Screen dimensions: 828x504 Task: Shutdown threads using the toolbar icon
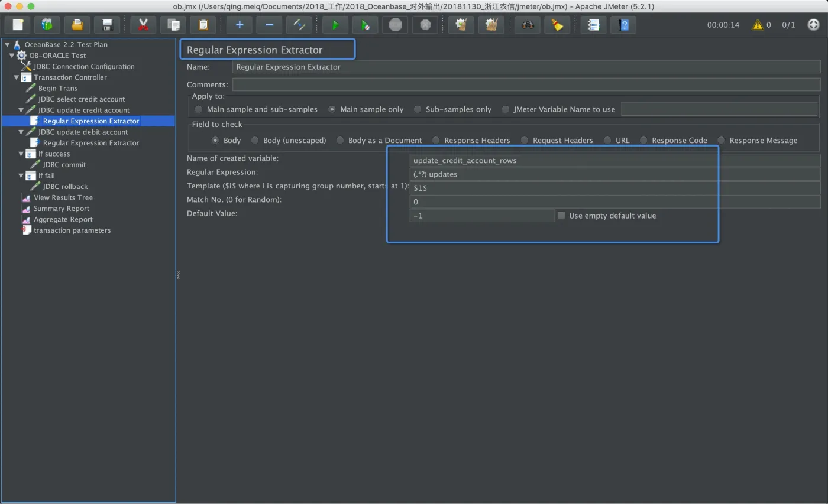tap(425, 25)
